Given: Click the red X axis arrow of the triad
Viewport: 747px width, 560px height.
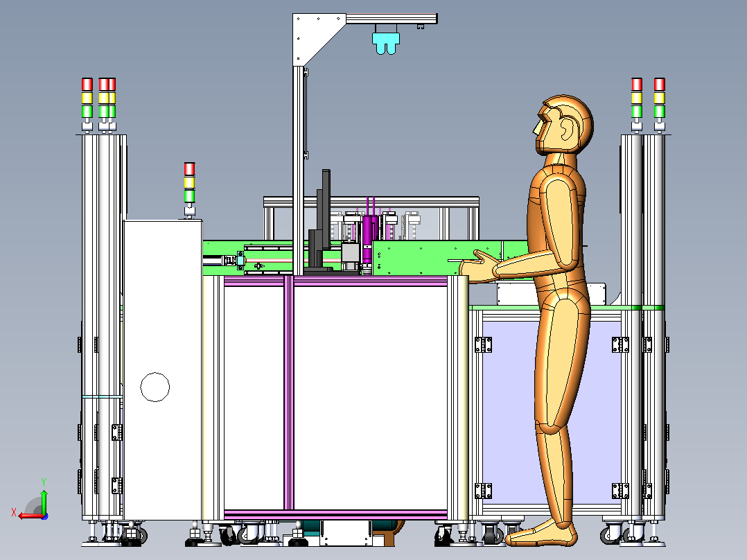Looking at the screenshot, I should pyautogui.click(x=31, y=516).
